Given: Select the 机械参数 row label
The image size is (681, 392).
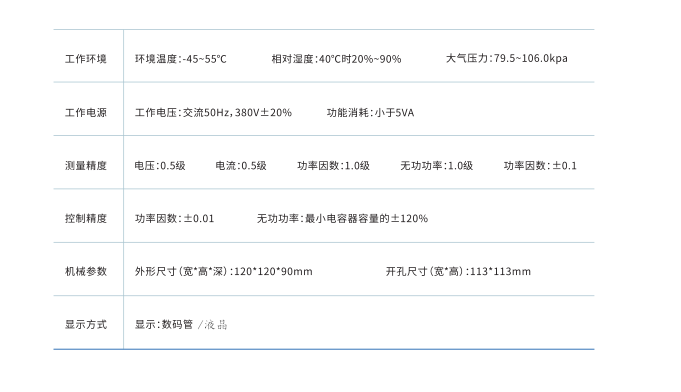Looking at the screenshot, I should (x=86, y=271).
